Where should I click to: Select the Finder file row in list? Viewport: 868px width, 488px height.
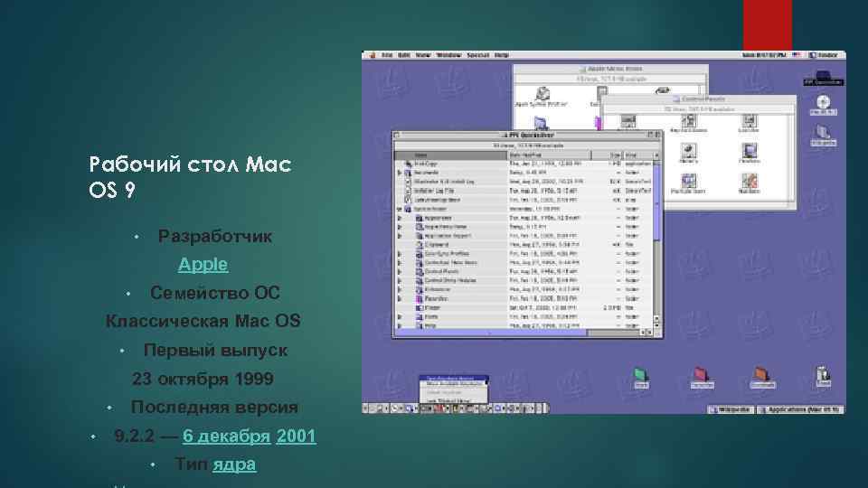coord(524,307)
